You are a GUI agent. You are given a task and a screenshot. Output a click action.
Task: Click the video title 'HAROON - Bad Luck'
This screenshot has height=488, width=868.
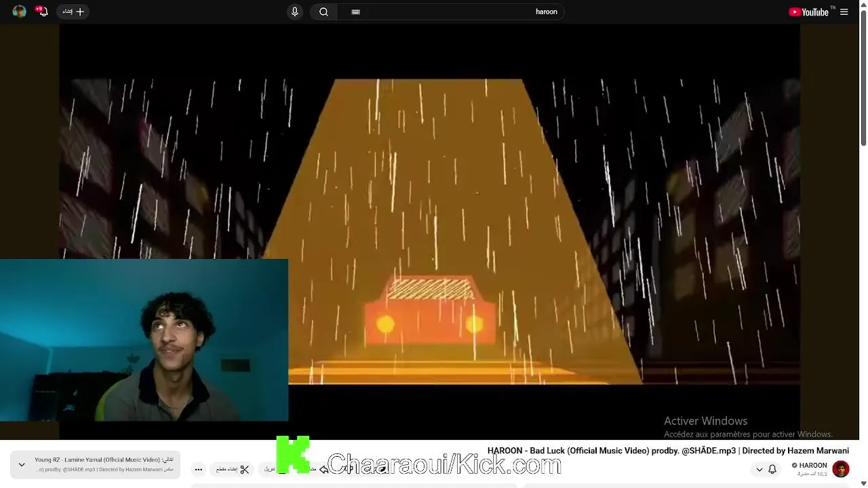coord(668,451)
